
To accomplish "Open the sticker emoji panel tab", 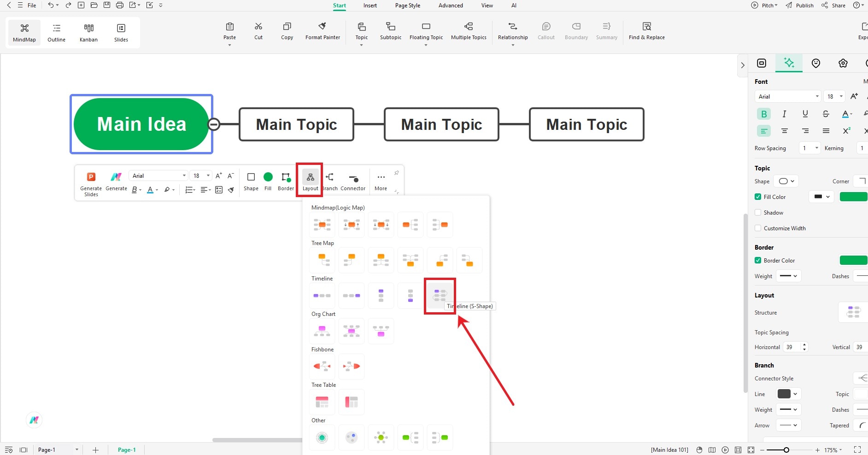I will point(816,63).
